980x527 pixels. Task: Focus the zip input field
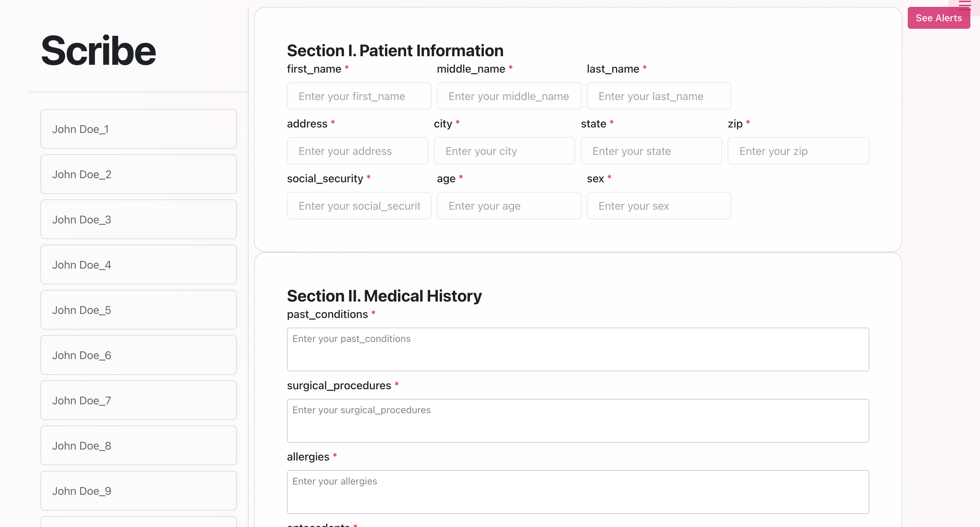pos(798,151)
